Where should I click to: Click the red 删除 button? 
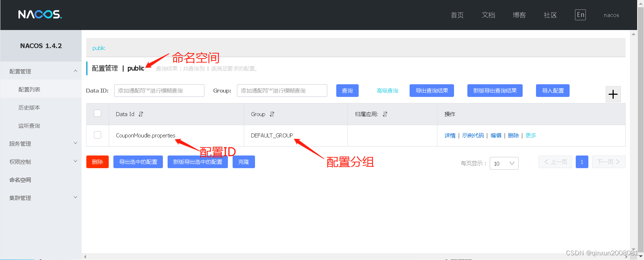[x=98, y=162]
